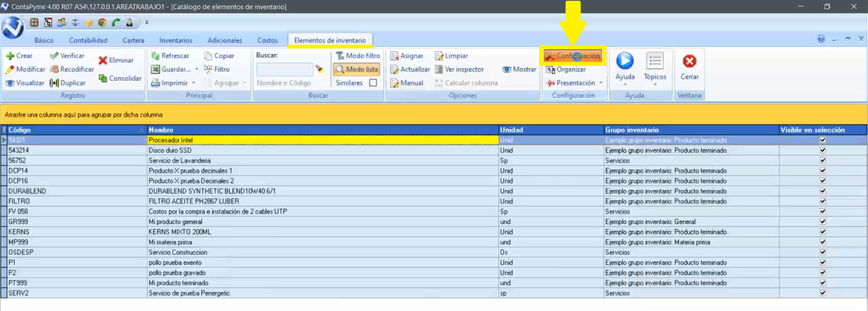Expand the Presentación dropdown
Screen dimensions: 868x311
pyautogui.click(x=600, y=82)
